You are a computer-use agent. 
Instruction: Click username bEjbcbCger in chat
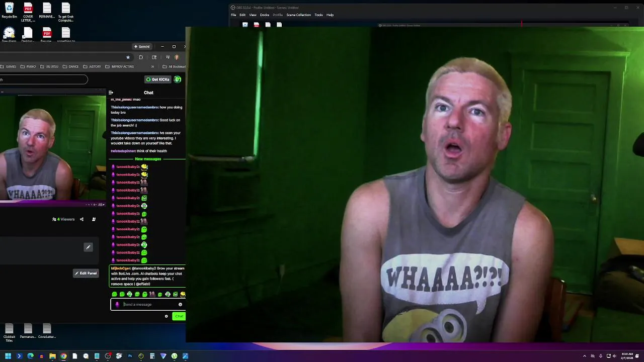pos(121,268)
